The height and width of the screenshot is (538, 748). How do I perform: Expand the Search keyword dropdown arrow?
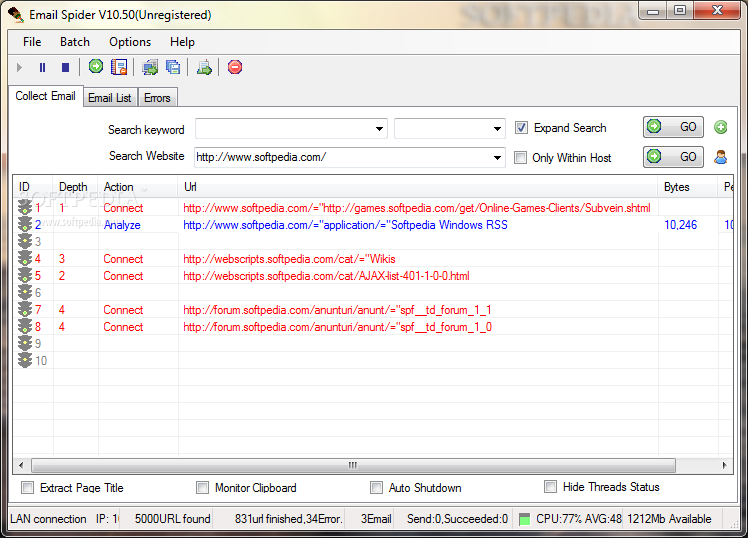click(379, 129)
